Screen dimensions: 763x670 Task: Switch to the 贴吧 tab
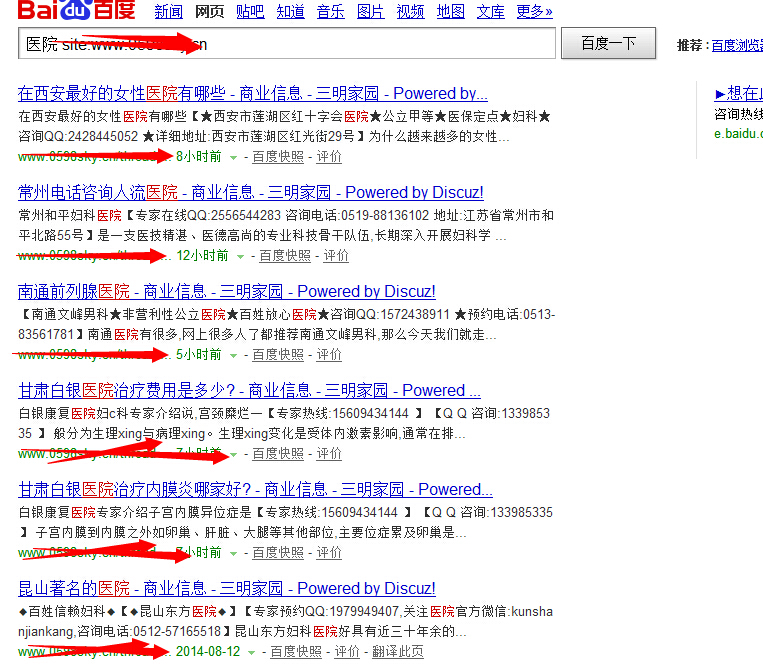[x=250, y=12]
